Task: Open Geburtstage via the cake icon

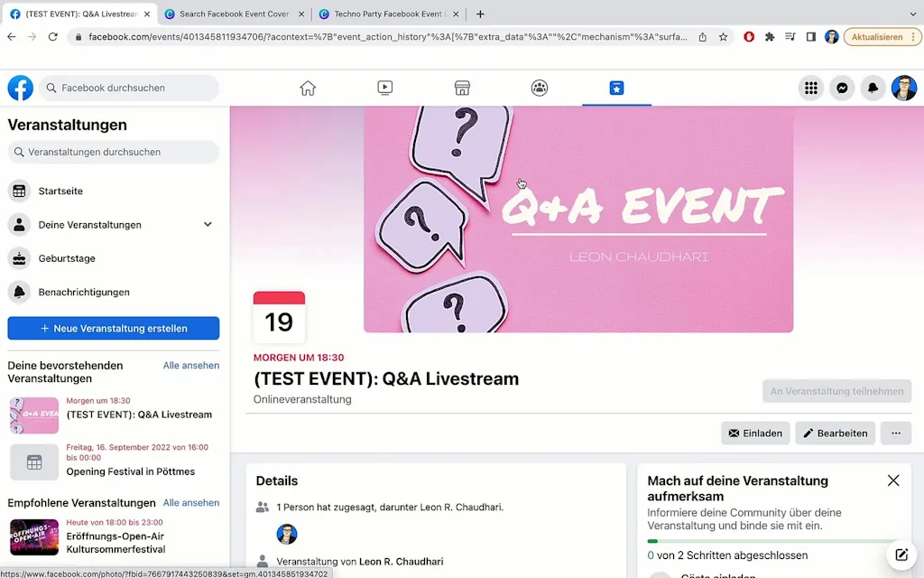Action: (x=18, y=258)
